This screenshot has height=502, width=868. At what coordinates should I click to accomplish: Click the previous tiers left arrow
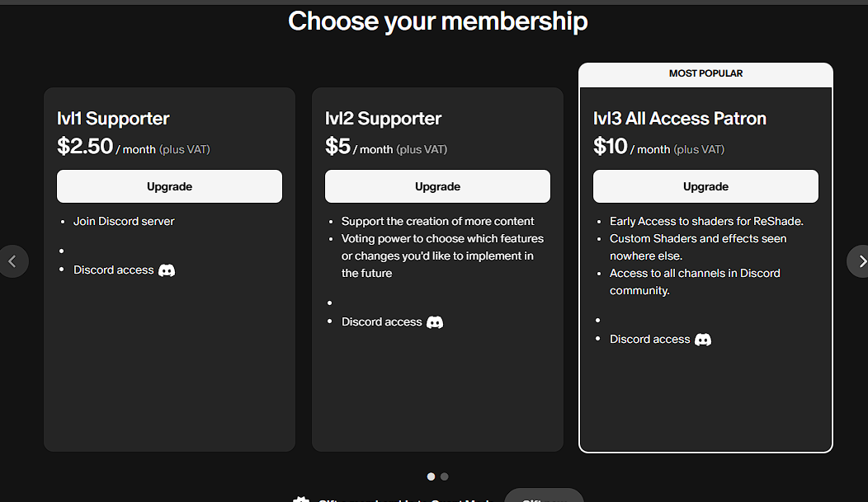pyautogui.click(x=12, y=261)
